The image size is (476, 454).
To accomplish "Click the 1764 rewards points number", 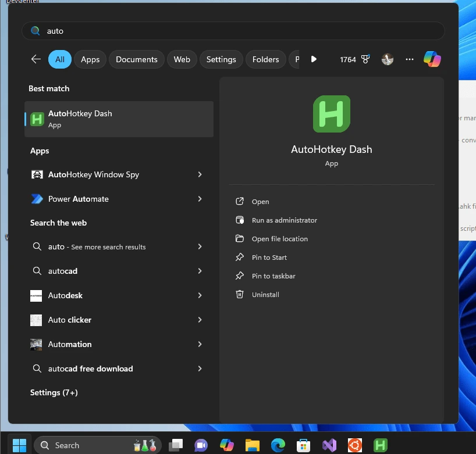I will coord(348,59).
